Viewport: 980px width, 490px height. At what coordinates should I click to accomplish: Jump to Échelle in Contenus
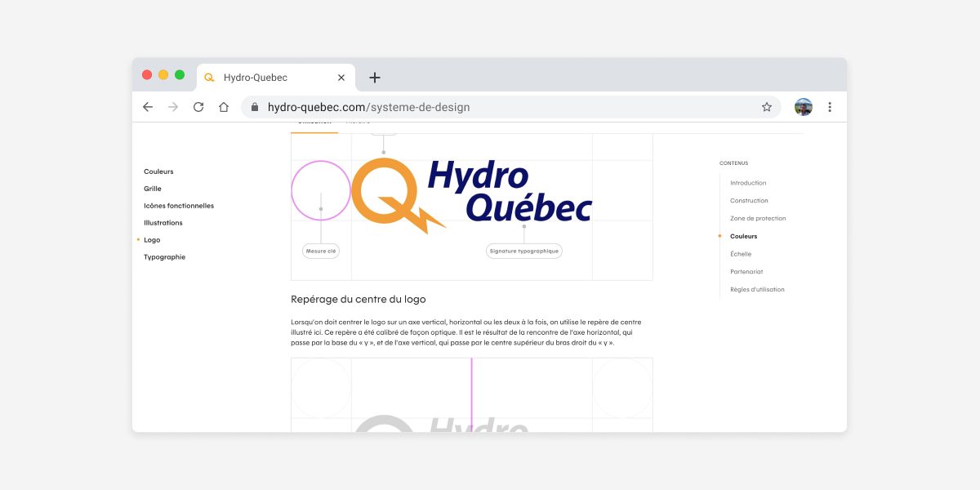[741, 254]
